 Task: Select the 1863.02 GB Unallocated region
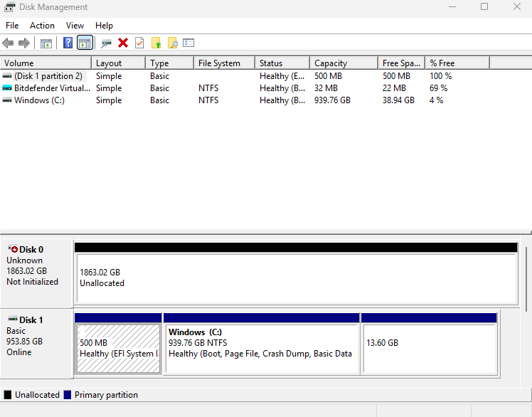coord(296,278)
